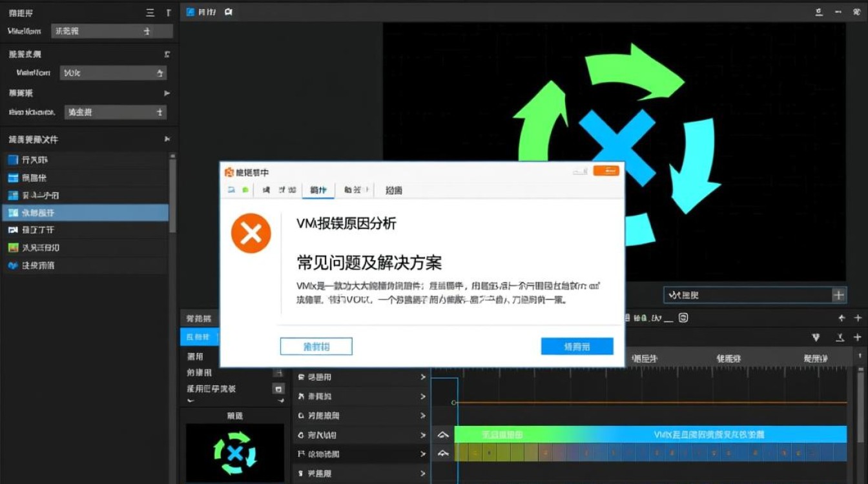Image resolution: width=868 pixels, height=484 pixels.
Task: Select the file row with the green picture icon
Action: click(x=85, y=247)
